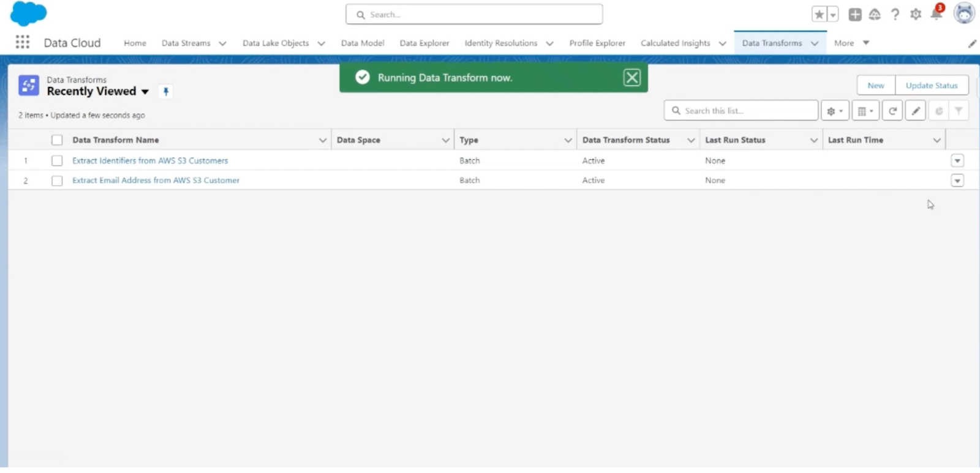Image resolution: width=980 pixels, height=473 pixels.
Task: Open the display as table menu
Action: [865, 111]
